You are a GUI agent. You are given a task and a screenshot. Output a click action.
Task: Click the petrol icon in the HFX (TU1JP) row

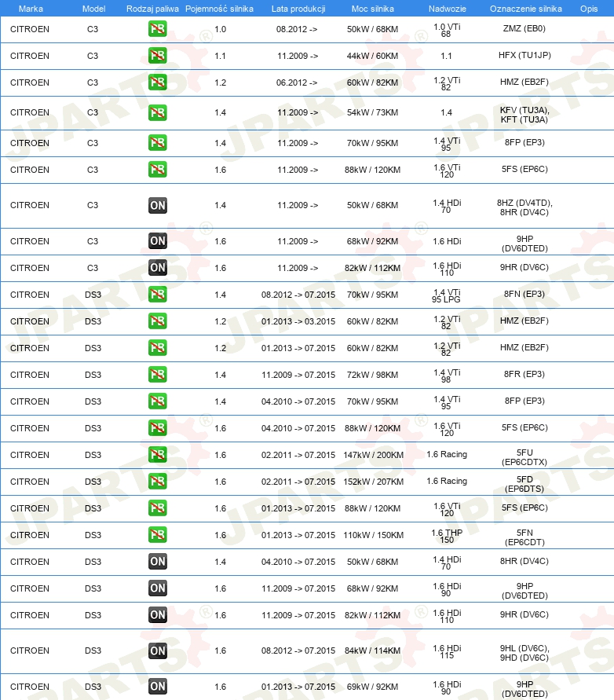point(158,56)
